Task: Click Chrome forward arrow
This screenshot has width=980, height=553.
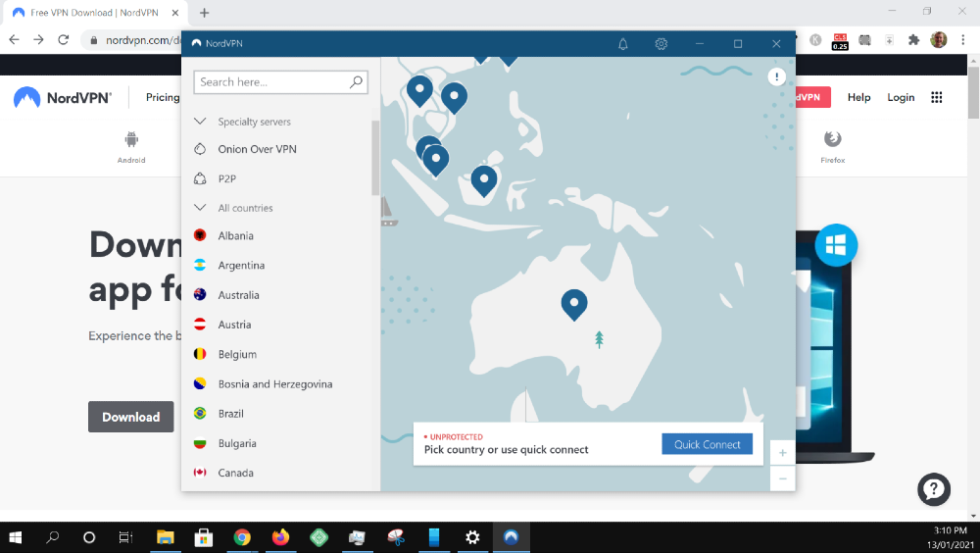Action: [39, 39]
